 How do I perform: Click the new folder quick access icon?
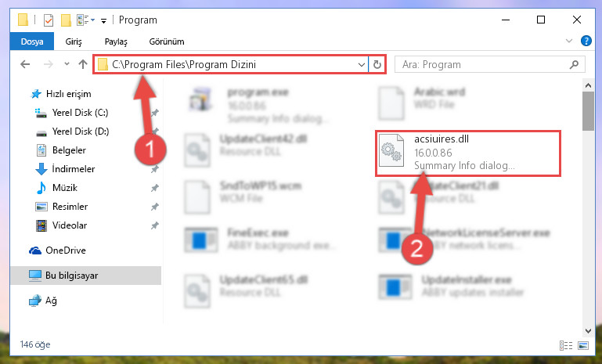click(x=66, y=20)
